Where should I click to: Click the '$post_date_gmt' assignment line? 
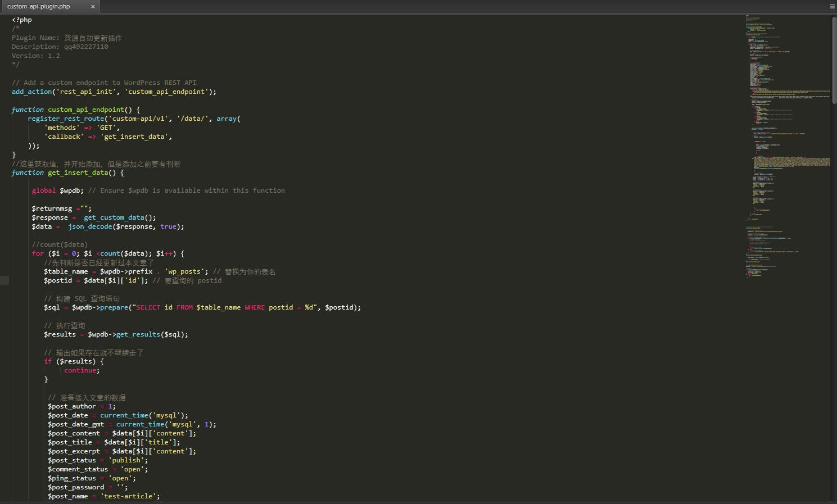[x=132, y=424]
